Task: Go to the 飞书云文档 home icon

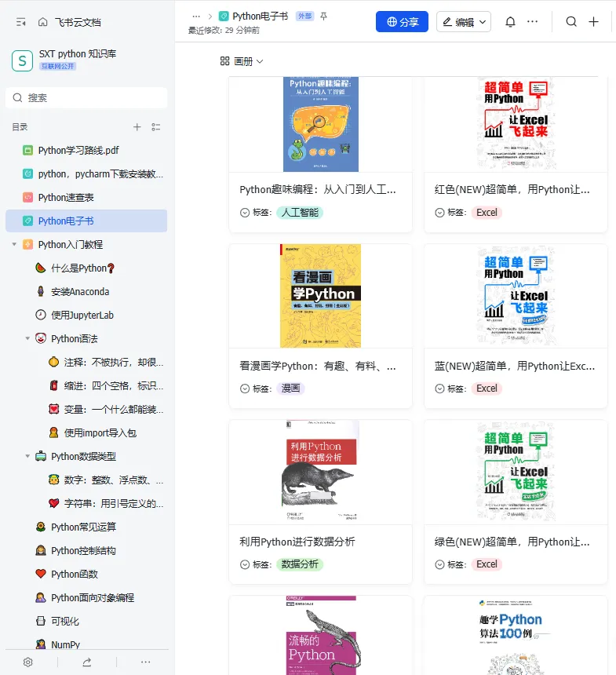Action: pos(42,22)
